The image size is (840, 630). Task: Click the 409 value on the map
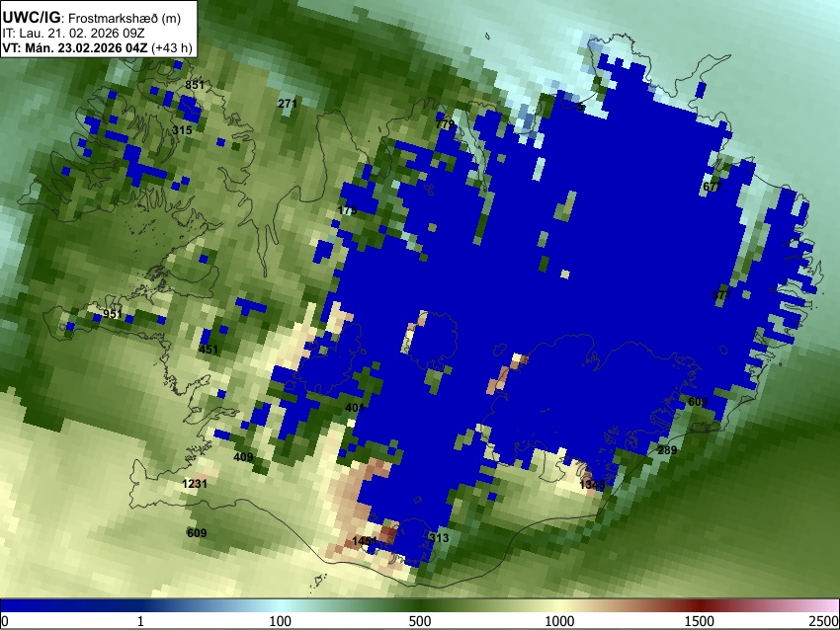(x=243, y=457)
